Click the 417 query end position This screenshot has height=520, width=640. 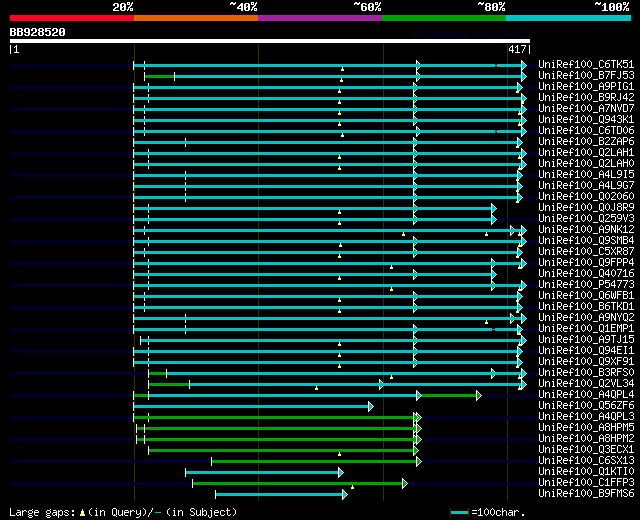[x=517, y=49]
